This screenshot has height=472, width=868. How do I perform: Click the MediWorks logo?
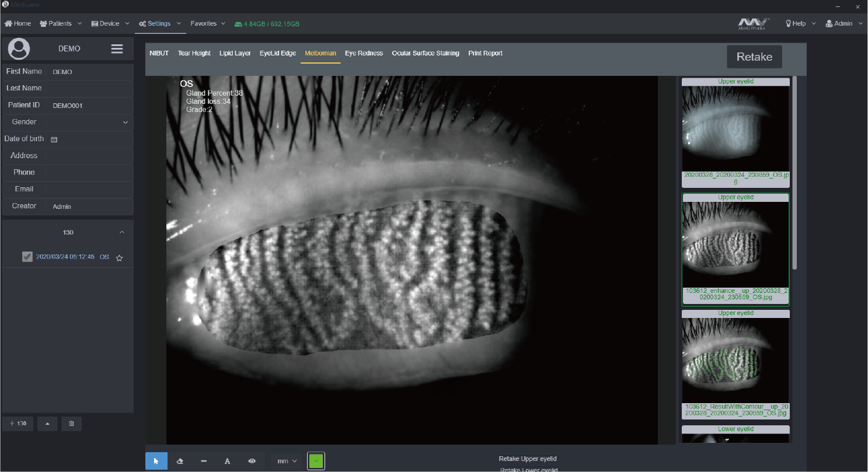click(x=754, y=23)
